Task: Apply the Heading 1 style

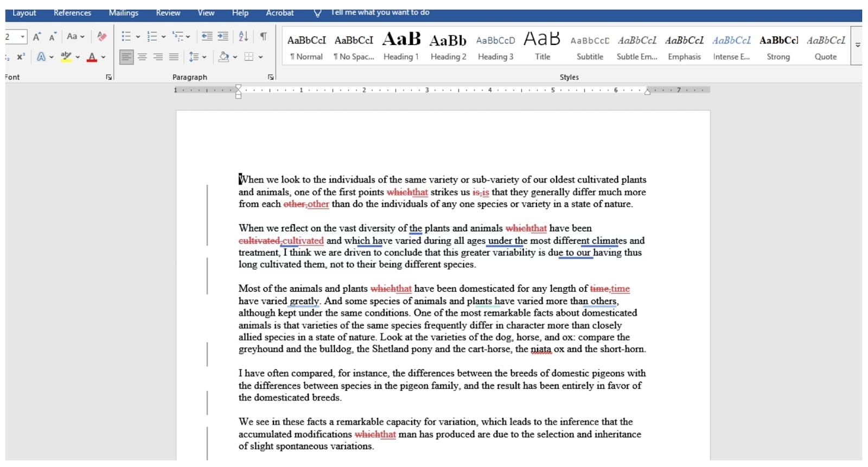Action: click(401, 46)
